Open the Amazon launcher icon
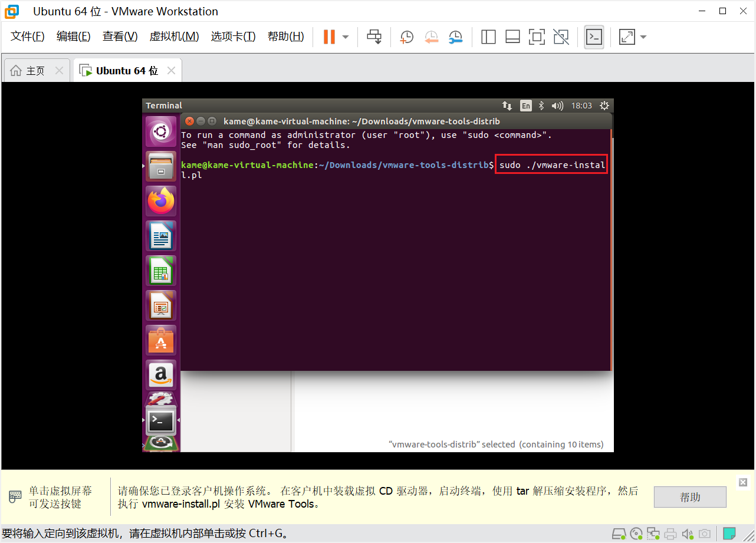The width and height of the screenshot is (756, 543). click(161, 375)
